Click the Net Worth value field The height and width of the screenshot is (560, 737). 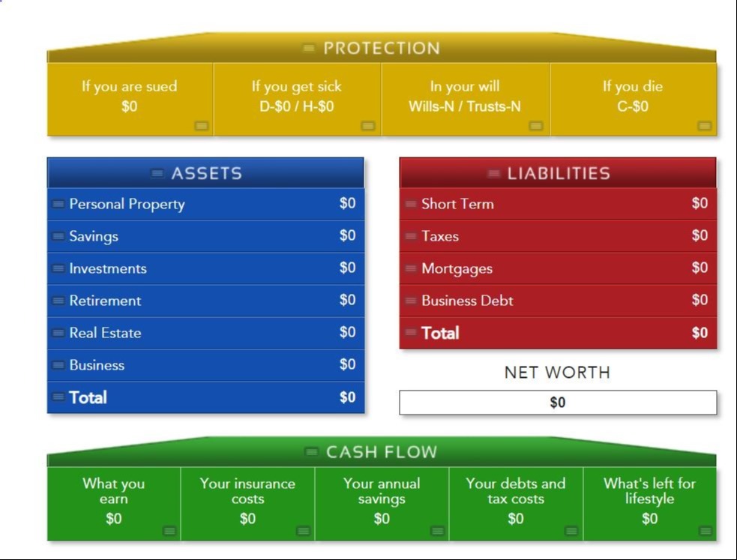[x=557, y=403]
